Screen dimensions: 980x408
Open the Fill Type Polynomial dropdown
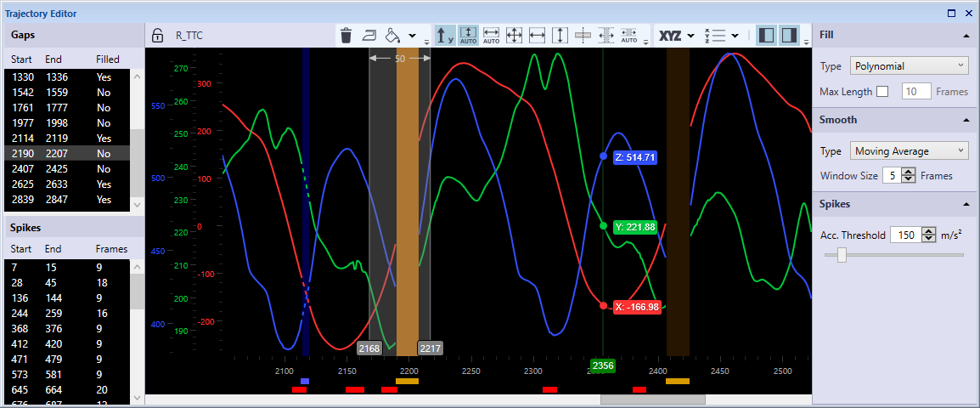(909, 66)
